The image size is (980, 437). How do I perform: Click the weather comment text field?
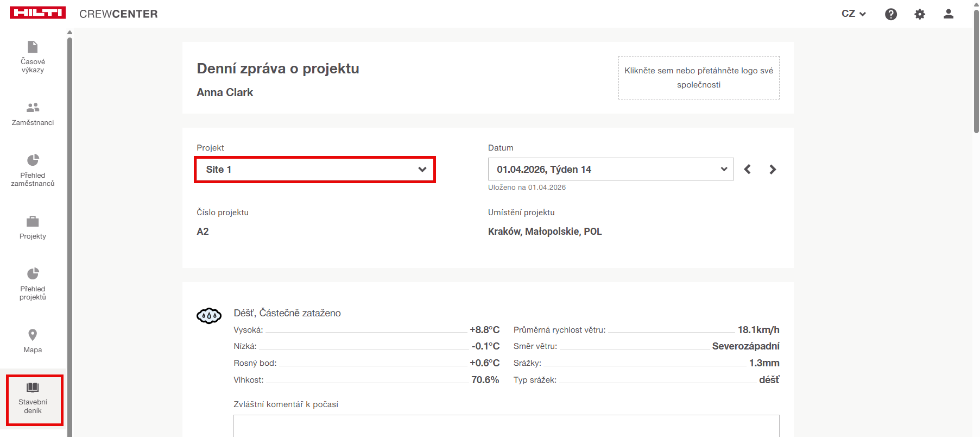coord(506,426)
